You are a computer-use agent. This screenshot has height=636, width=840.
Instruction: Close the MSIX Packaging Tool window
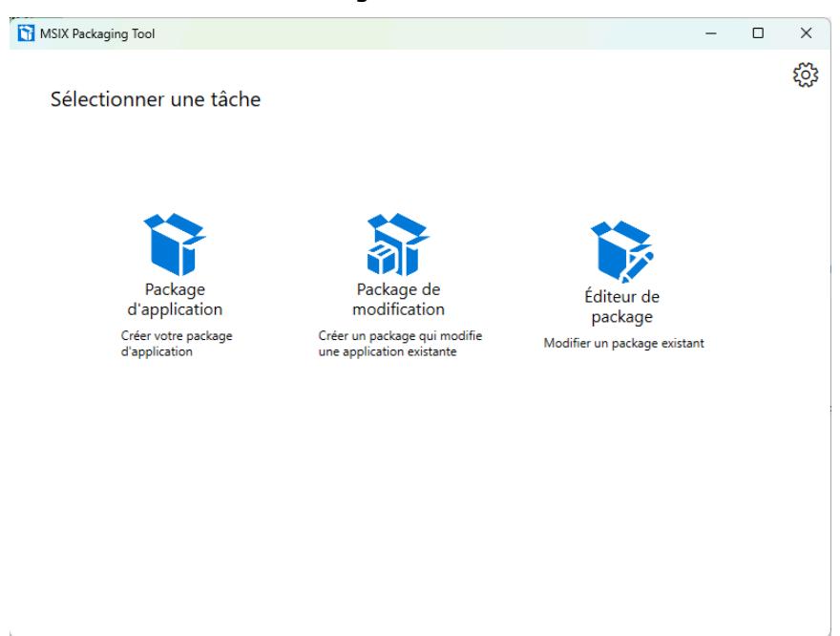click(x=806, y=33)
